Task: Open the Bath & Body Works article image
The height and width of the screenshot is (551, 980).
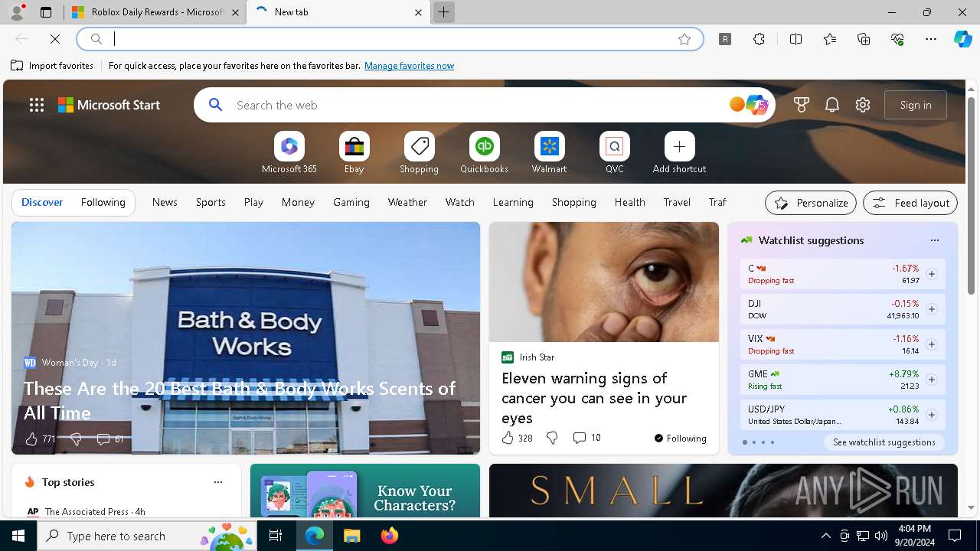Action: [246, 337]
